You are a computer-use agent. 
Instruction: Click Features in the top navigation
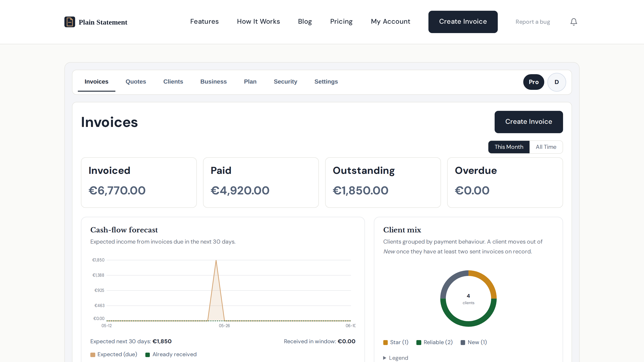coord(204,21)
